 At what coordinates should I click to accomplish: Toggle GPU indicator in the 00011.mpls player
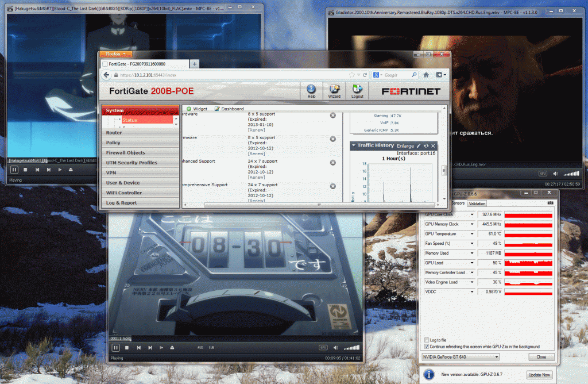[323, 348]
